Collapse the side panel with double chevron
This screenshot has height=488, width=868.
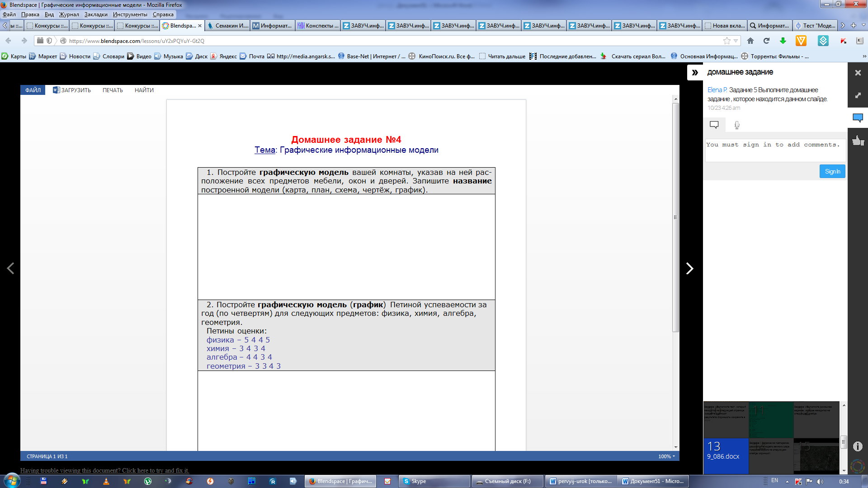tap(695, 72)
